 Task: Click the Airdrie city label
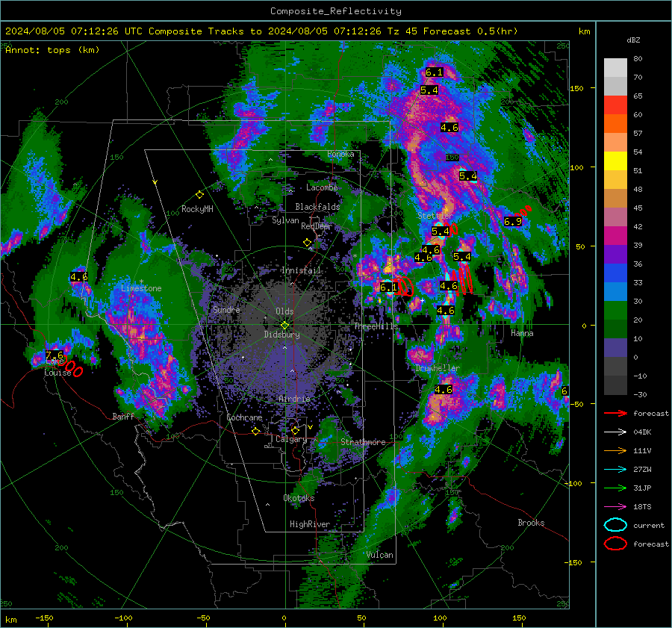(294, 399)
